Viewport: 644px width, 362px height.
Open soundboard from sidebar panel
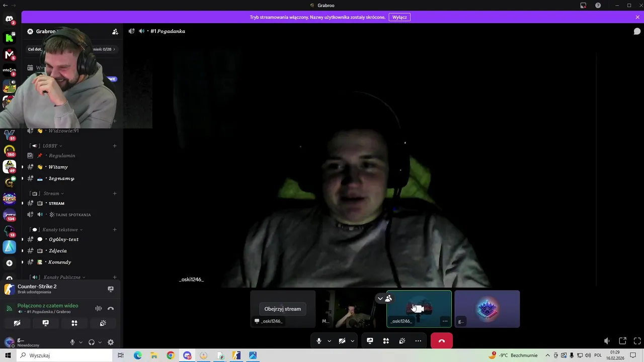click(x=103, y=323)
